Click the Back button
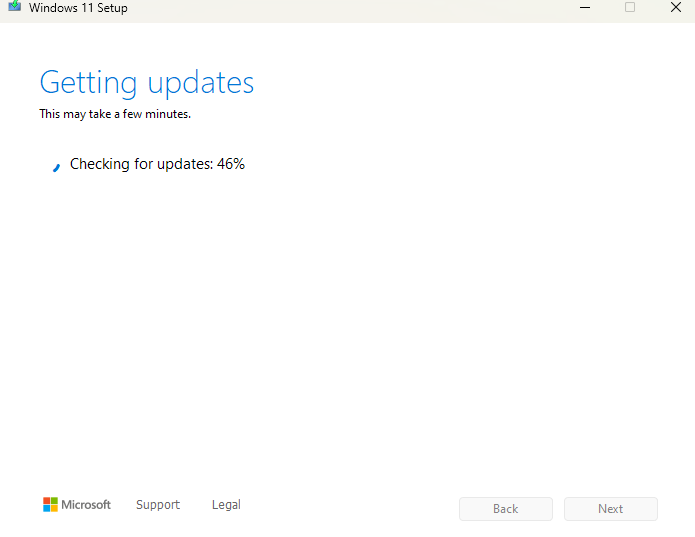695x537 pixels. [x=506, y=509]
